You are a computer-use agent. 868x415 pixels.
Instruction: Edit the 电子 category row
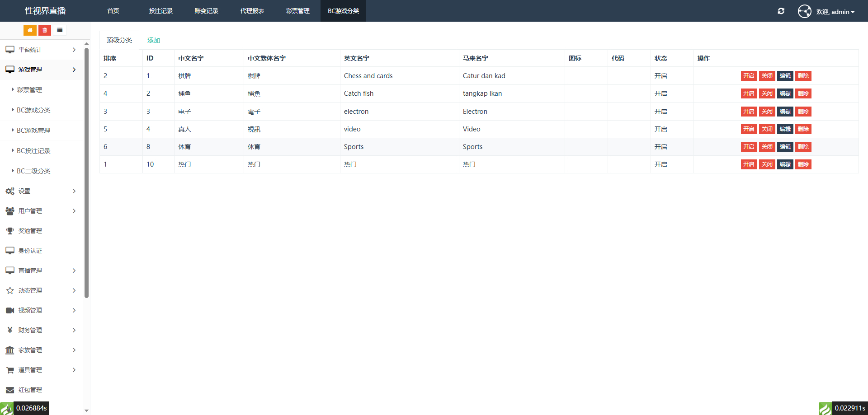pyautogui.click(x=785, y=112)
